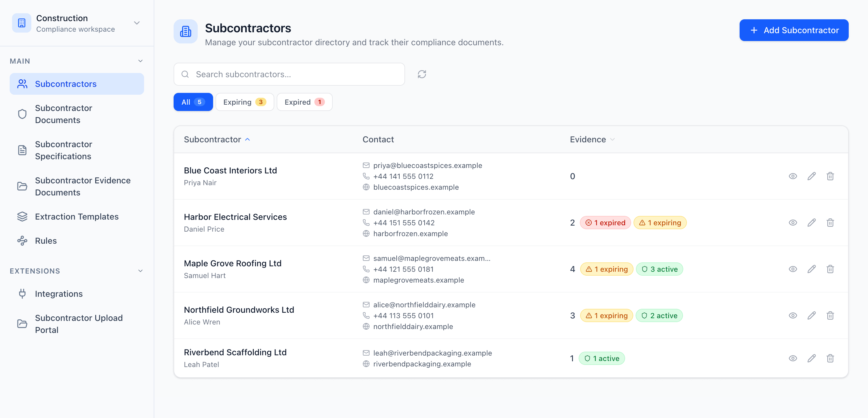Sort by Evidence column header
The width and height of the screenshot is (868, 418).
click(592, 140)
